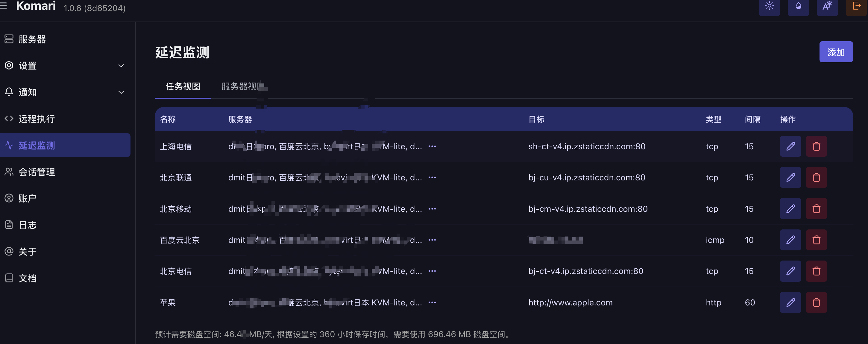
Task: Open the color theme droplet picker
Action: (x=798, y=6)
